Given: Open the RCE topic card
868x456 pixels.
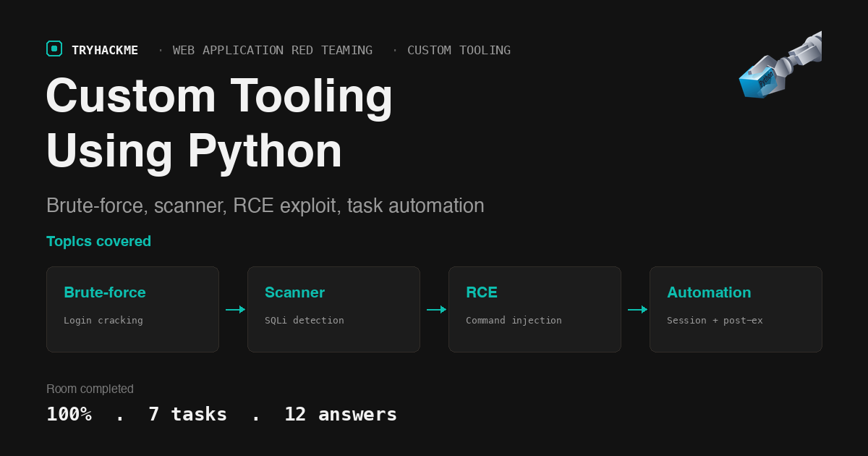Looking at the screenshot, I should (x=535, y=309).
